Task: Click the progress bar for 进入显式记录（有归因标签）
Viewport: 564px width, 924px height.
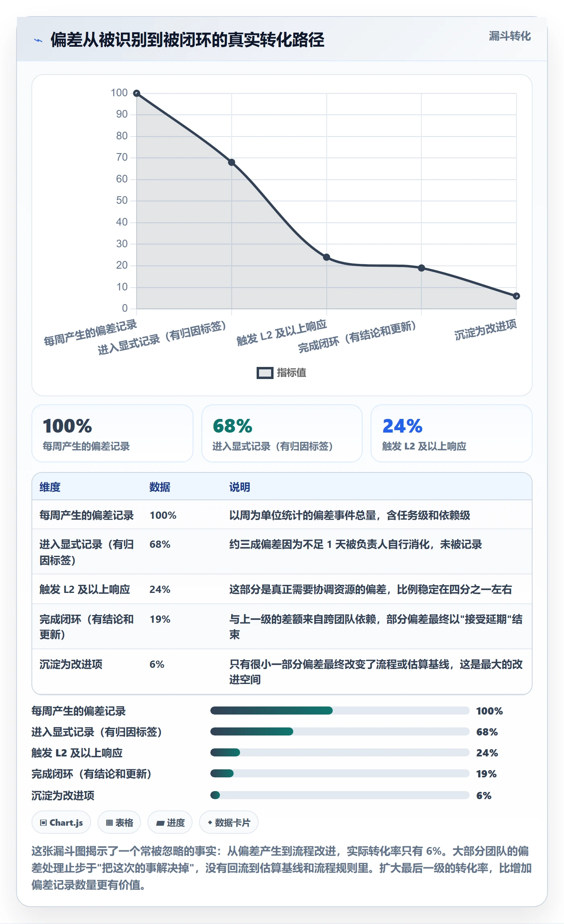Action: pyautogui.click(x=340, y=731)
